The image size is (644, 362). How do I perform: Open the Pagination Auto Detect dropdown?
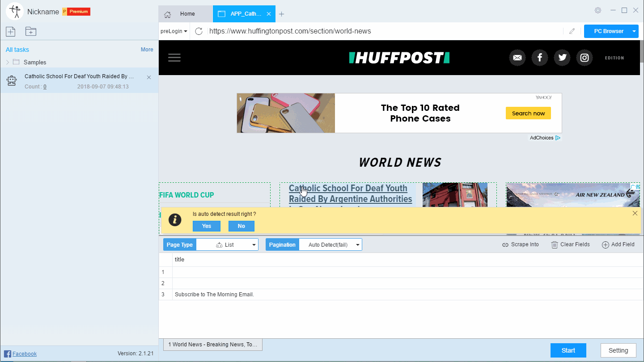point(330,244)
